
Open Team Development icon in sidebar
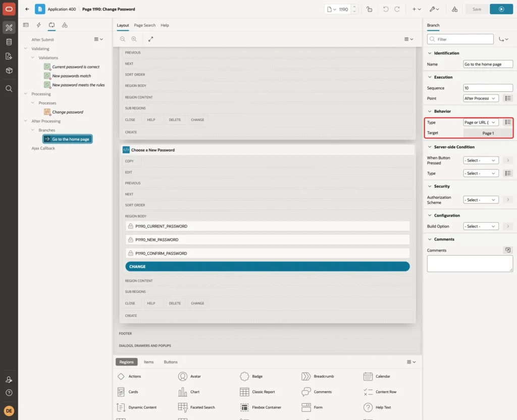(9, 57)
